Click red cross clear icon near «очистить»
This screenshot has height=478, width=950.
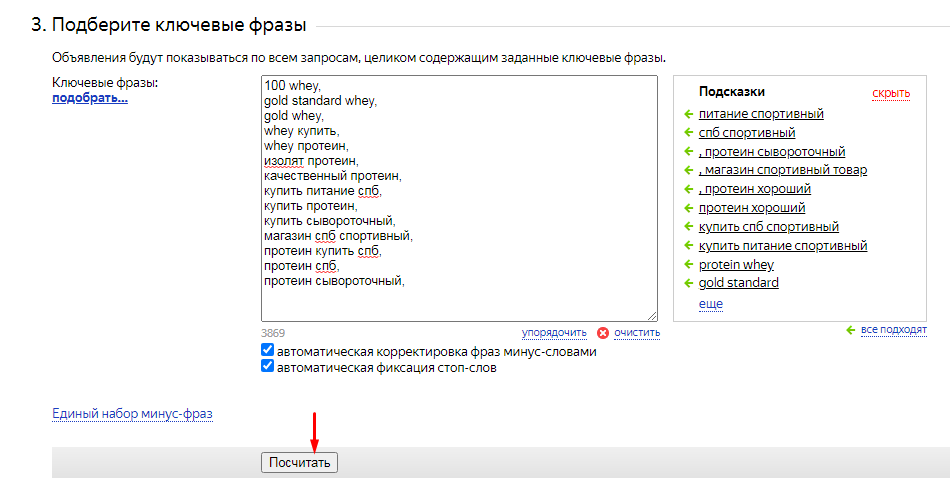pos(602,333)
